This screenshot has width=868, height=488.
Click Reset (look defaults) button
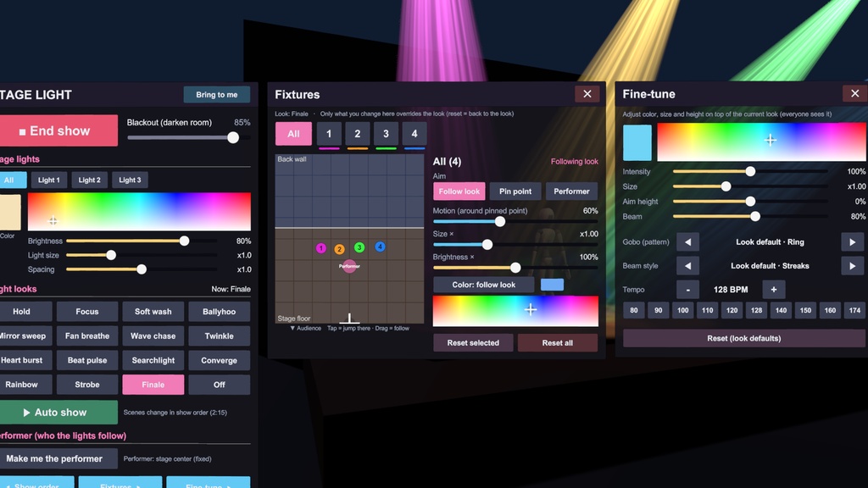click(x=744, y=338)
